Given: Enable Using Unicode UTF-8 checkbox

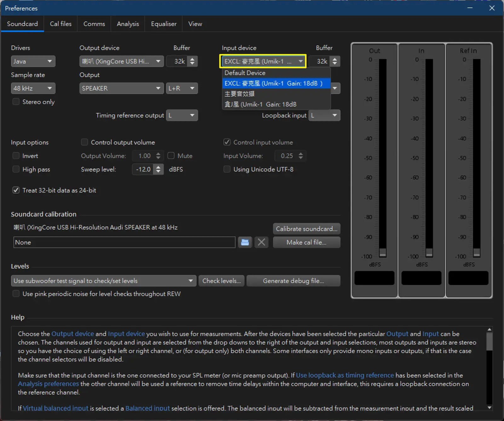Looking at the screenshot, I should pos(227,169).
